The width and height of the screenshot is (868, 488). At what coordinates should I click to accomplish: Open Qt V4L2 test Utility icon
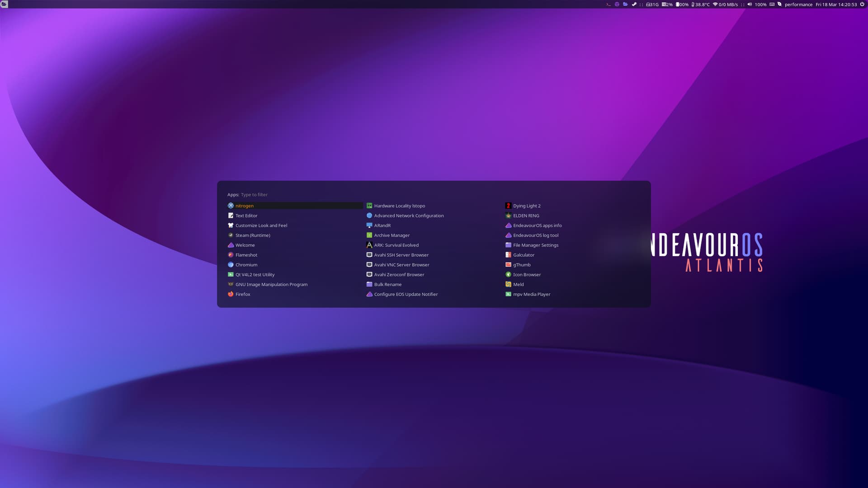pyautogui.click(x=231, y=275)
